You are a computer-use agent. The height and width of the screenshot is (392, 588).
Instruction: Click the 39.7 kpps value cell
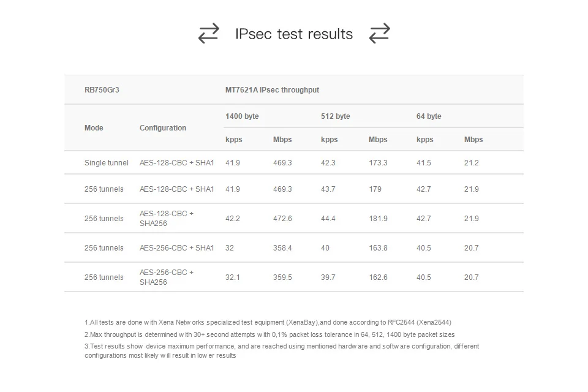328,277
